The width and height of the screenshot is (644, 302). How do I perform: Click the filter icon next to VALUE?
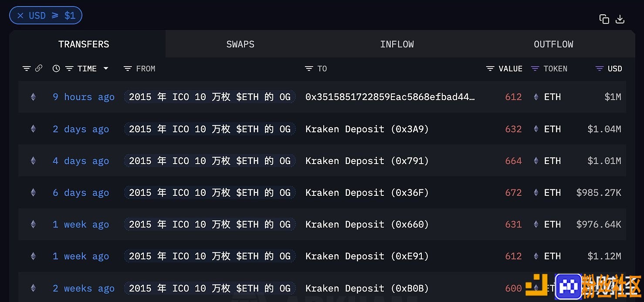point(490,69)
